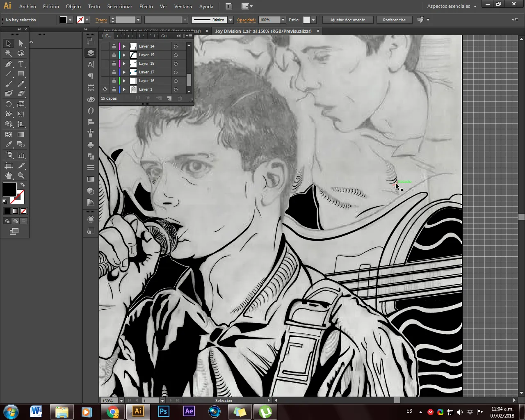The height and width of the screenshot is (420, 525).
Task: Click the Trazo stroke link label
Action: coord(101,20)
